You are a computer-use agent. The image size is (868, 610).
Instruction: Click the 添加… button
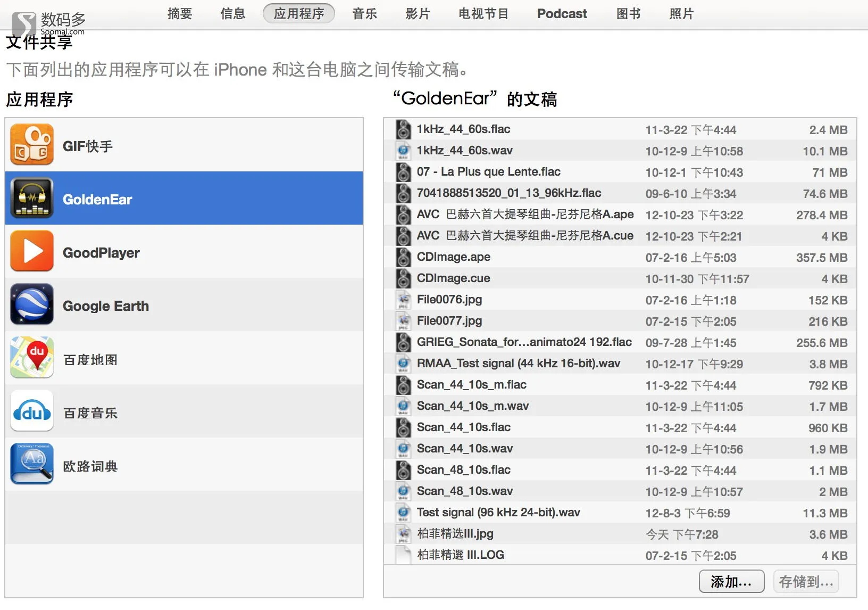pyautogui.click(x=731, y=581)
